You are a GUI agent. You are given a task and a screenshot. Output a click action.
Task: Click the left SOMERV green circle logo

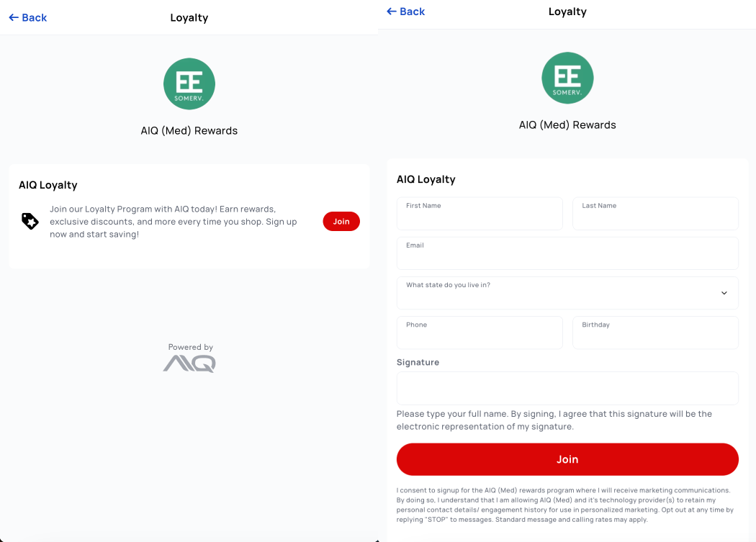(x=189, y=84)
